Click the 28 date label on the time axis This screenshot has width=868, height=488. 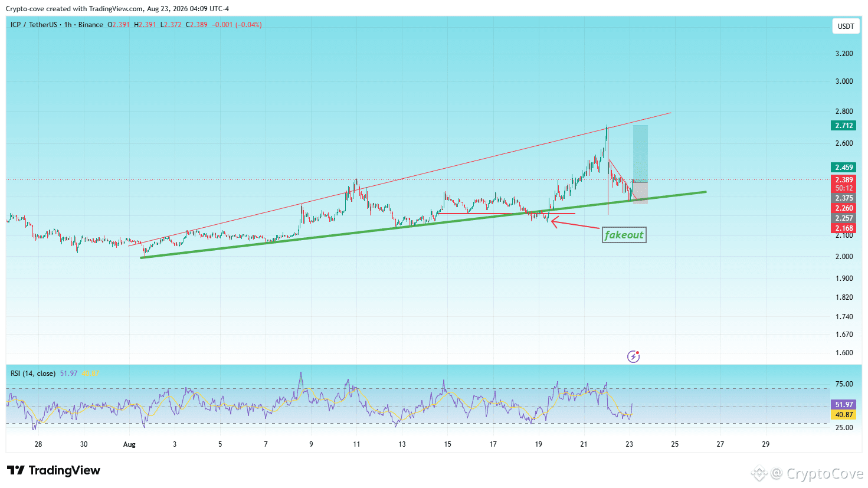(38, 444)
